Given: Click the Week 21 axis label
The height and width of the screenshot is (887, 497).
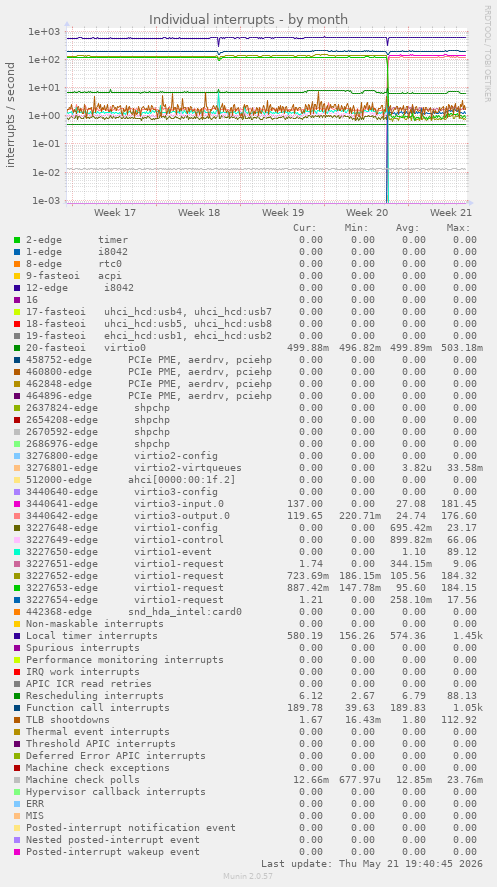Looking at the screenshot, I should 451,213.
